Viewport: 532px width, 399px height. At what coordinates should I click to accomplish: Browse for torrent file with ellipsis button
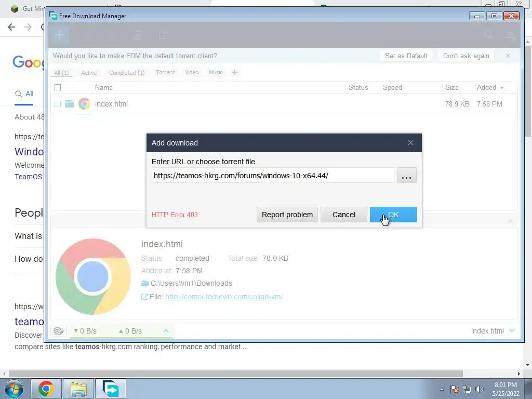coord(406,176)
